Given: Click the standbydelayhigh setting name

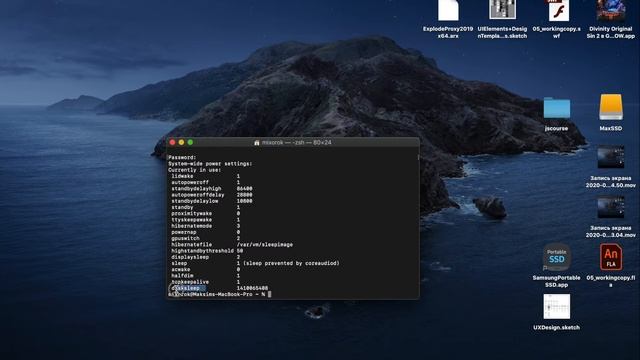Looking at the screenshot, I should tap(196, 189).
